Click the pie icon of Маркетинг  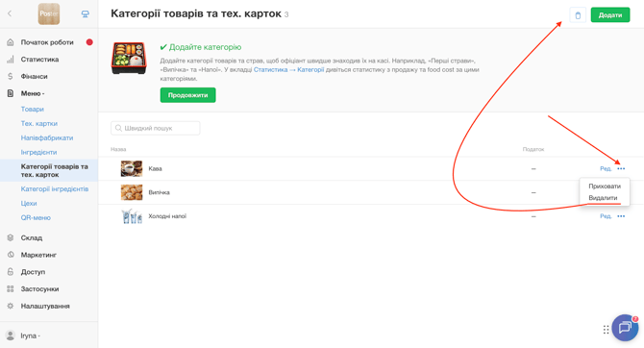pos(11,255)
